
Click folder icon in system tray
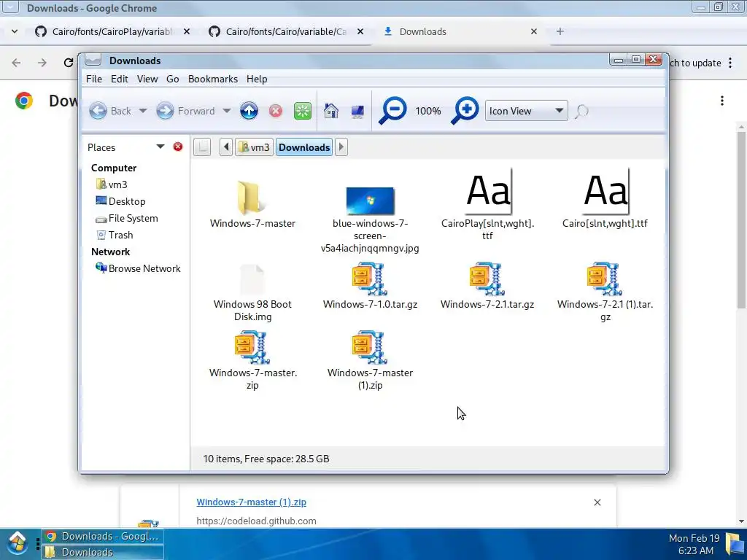point(735,544)
